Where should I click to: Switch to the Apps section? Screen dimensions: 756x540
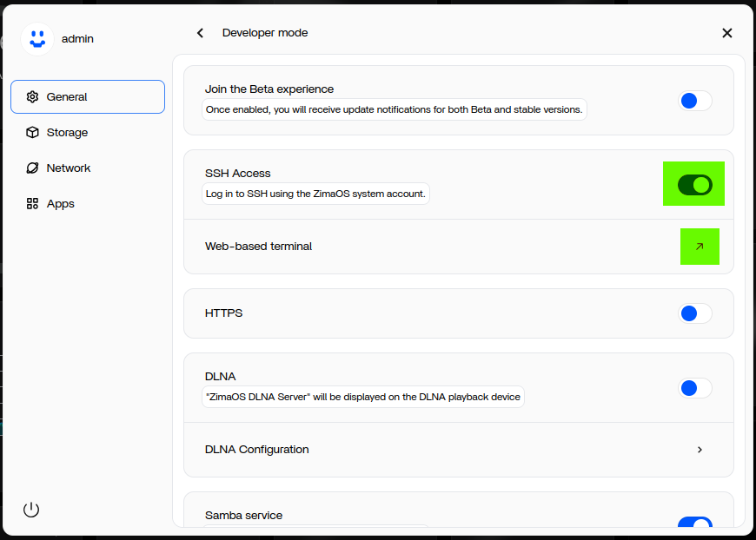tap(61, 203)
